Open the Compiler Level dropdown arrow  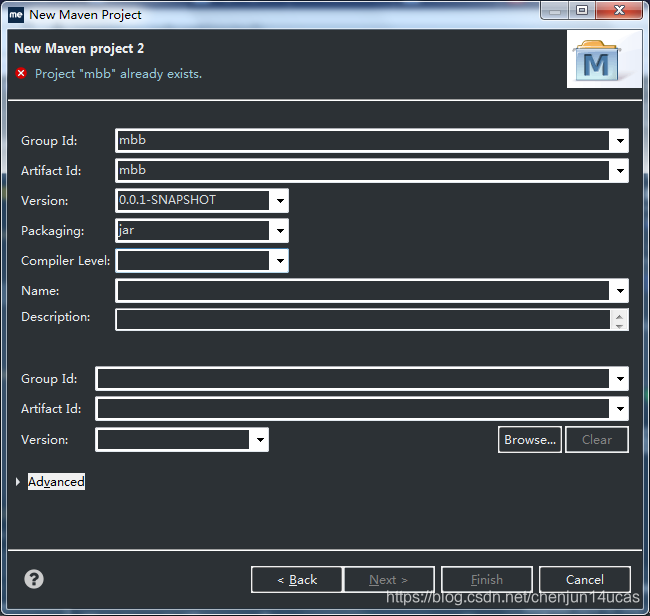point(280,261)
